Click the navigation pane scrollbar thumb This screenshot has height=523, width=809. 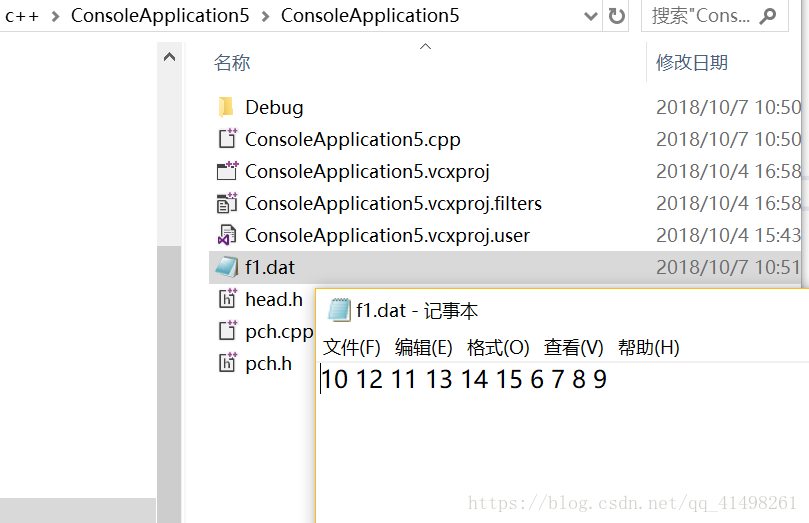point(169,384)
